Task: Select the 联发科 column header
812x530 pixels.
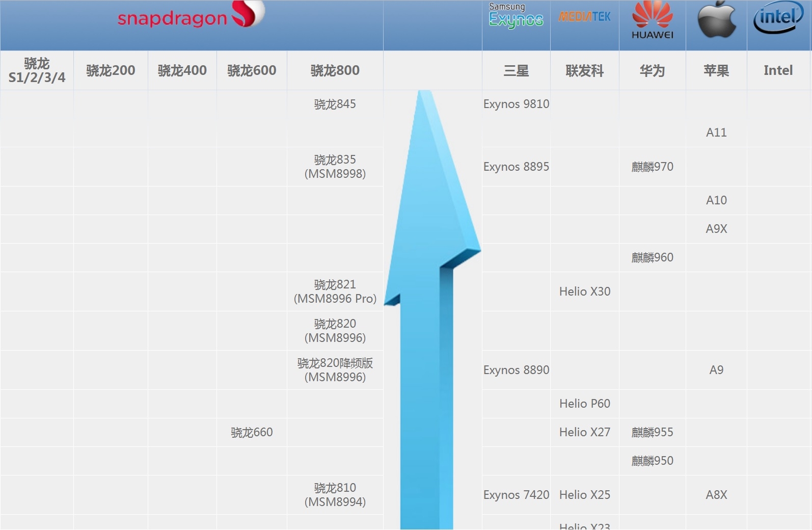Action: [x=585, y=70]
